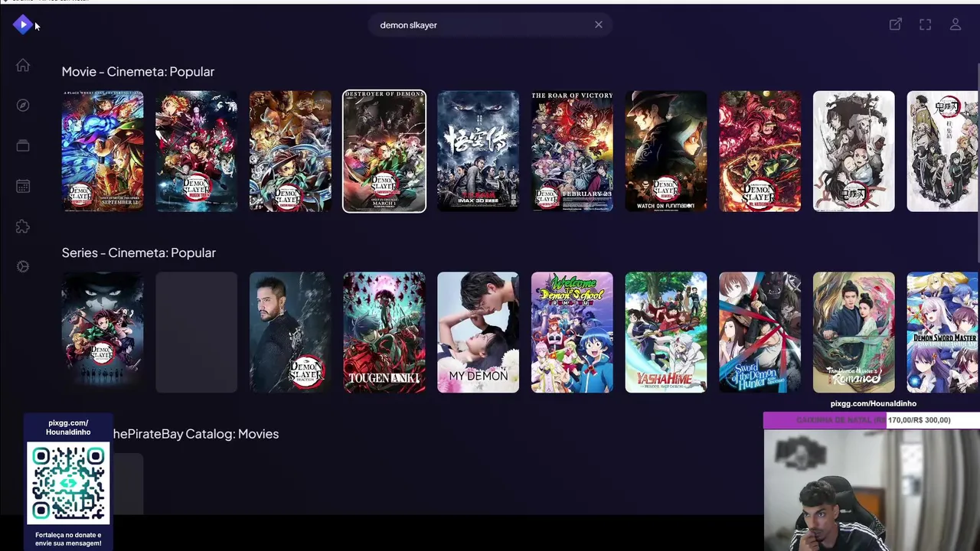Open the Sword of the Demon Hunter poster

[x=759, y=332]
